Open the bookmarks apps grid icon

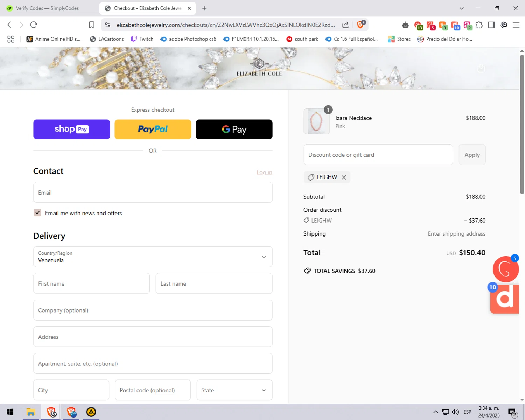(11, 39)
